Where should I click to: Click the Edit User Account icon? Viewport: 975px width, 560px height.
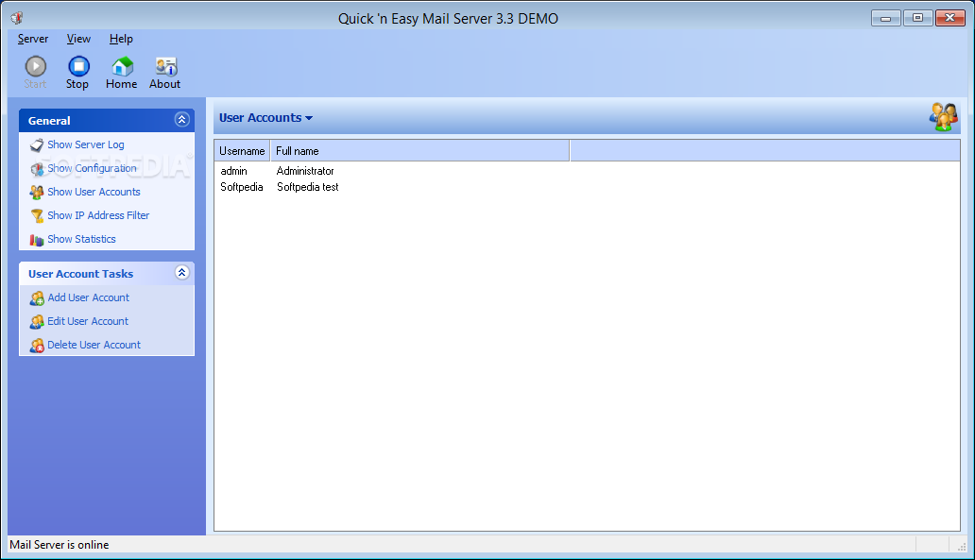coord(37,322)
